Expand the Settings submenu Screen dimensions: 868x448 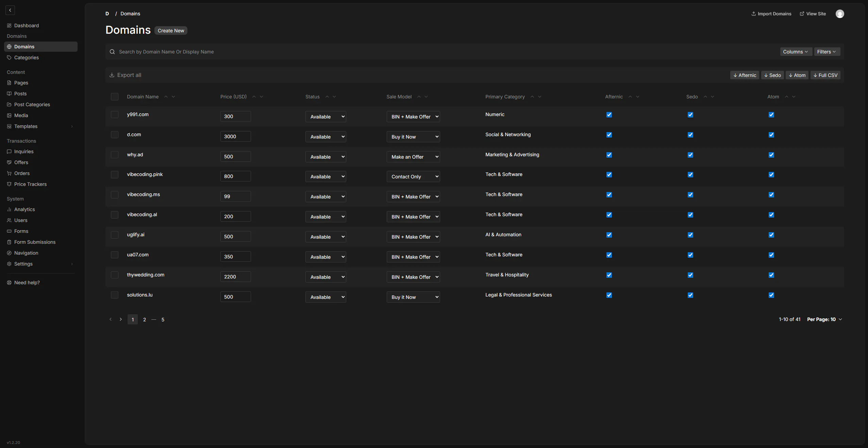point(72,264)
